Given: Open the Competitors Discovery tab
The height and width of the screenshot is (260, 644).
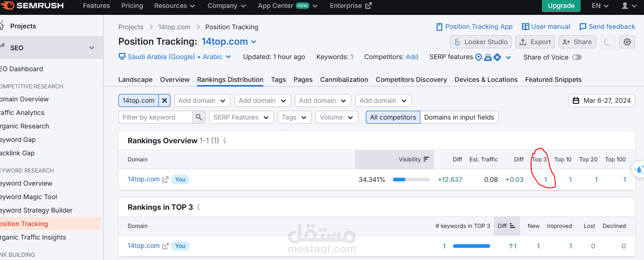Looking at the screenshot, I should click(x=411, y=80).
